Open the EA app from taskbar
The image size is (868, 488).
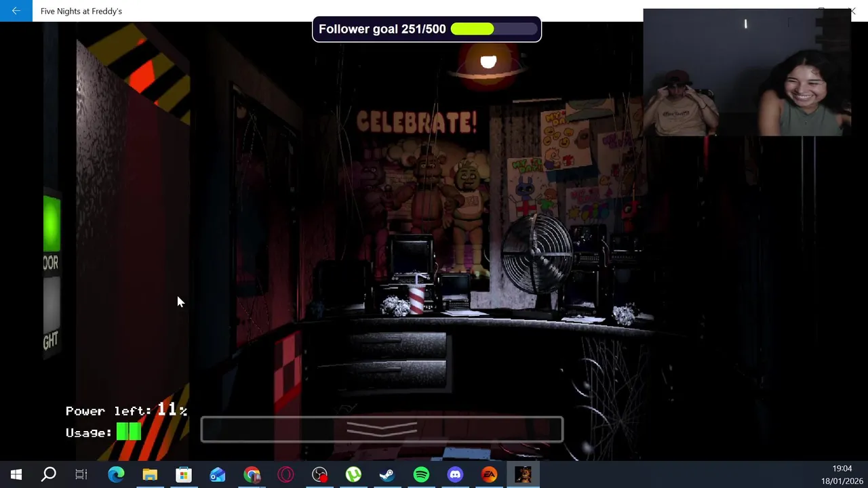pos(489,474)
